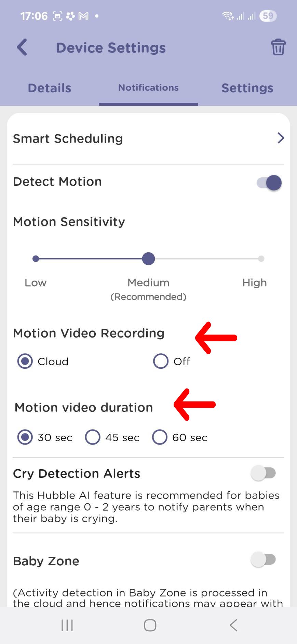Set motion sensitivity slider to High
This screenshot has height=644, width=297.
[261, 259]
